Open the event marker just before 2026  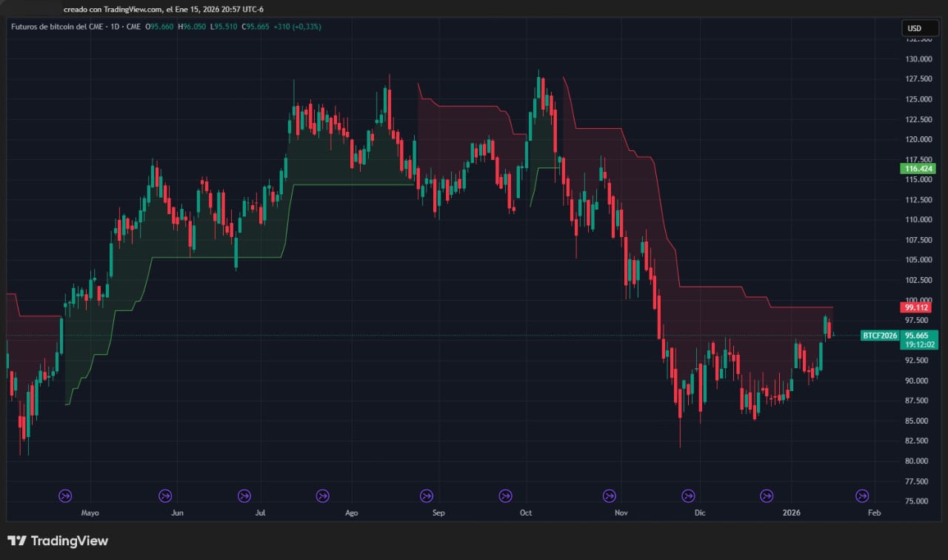point(767,496)
